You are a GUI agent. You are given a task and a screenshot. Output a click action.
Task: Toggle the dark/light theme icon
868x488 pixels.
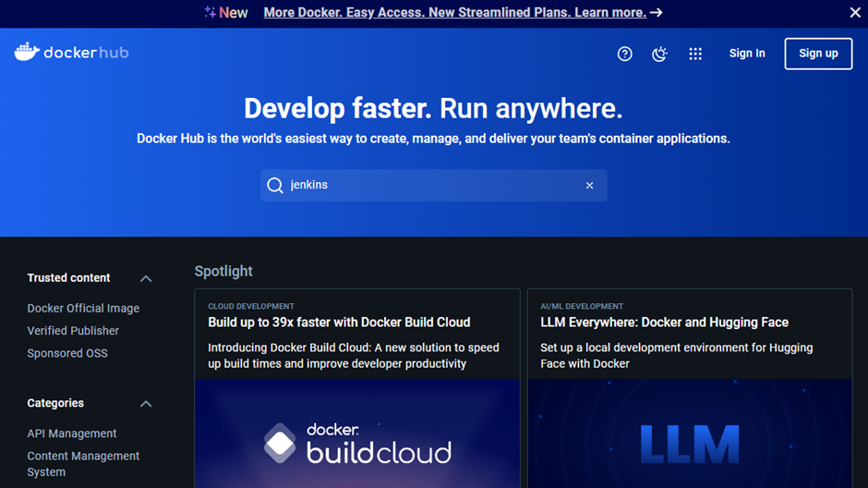[x=659, y=54]
